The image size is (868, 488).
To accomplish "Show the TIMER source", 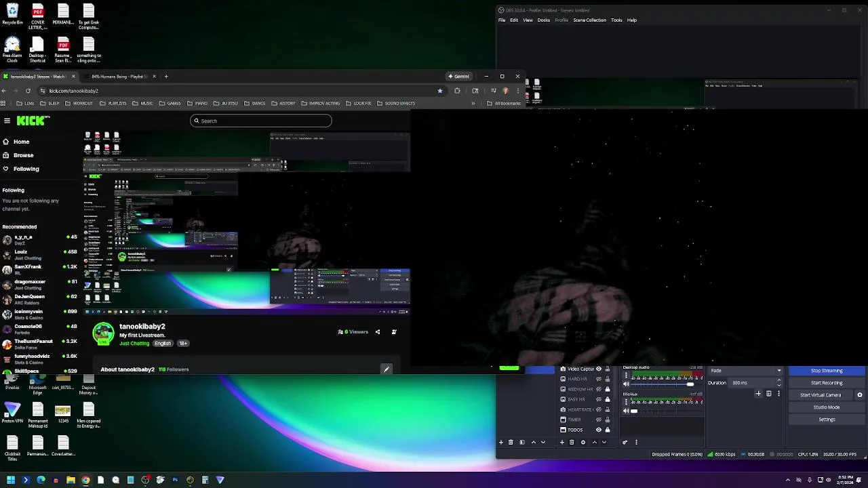I will click(598, 420).
